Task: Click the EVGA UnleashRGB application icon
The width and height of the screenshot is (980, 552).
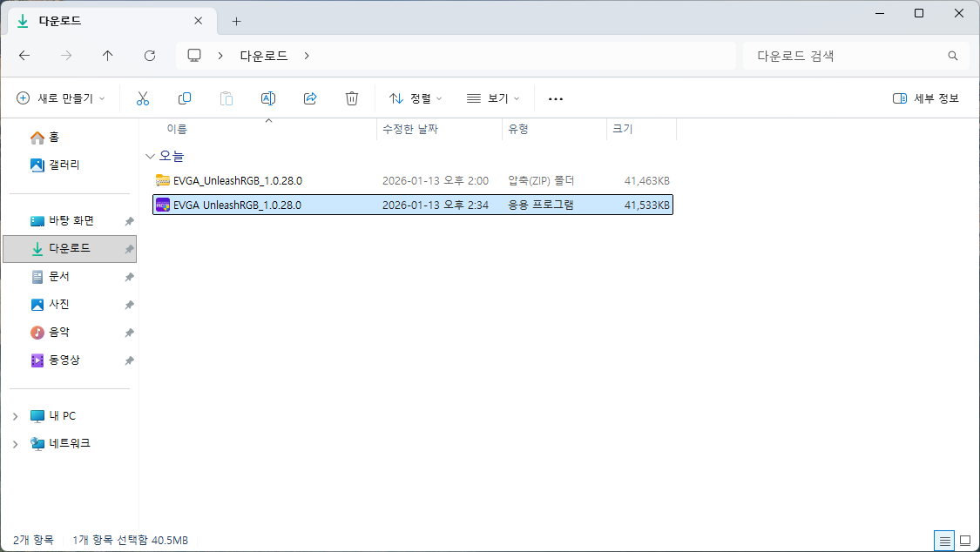Action: pos(163,205)
